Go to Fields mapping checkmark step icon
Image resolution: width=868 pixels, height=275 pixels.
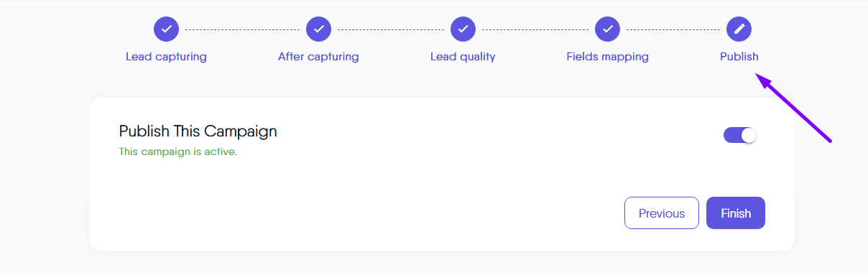pyautogui.click(x=607, y=29)
